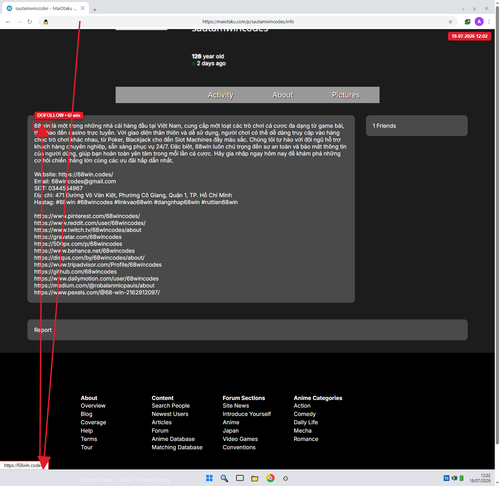The width and height of the screenshot is (500, 486).
Task: Click the battery icon in system tray
Action: [462, 478]
